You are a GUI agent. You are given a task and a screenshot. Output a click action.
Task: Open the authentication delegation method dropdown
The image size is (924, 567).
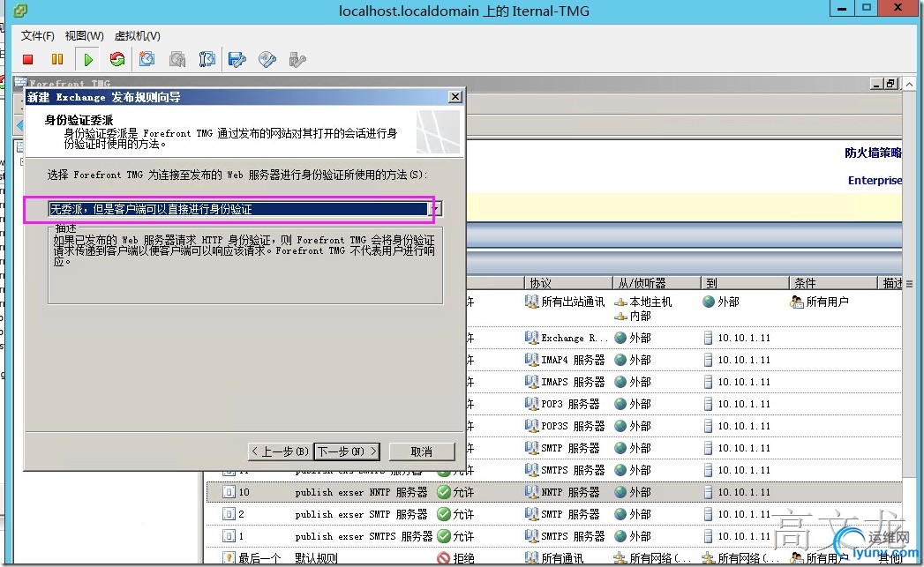pos(435,209)
